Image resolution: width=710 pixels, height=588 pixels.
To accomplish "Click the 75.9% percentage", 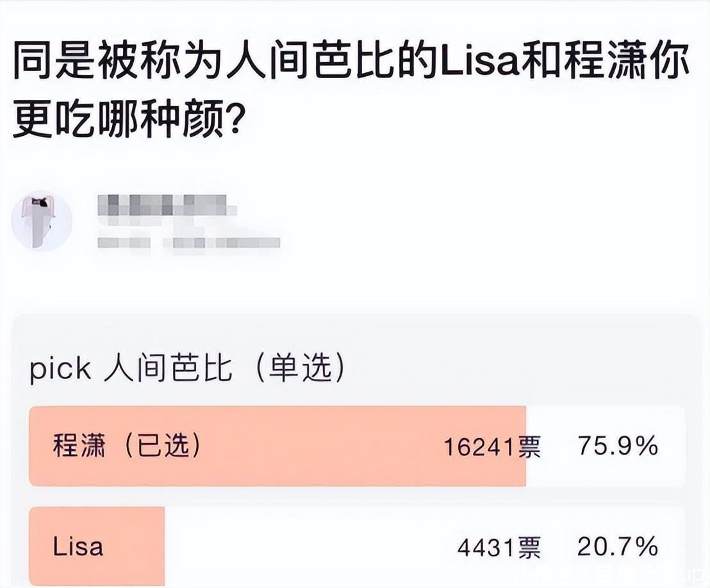I will pos(617,446).
